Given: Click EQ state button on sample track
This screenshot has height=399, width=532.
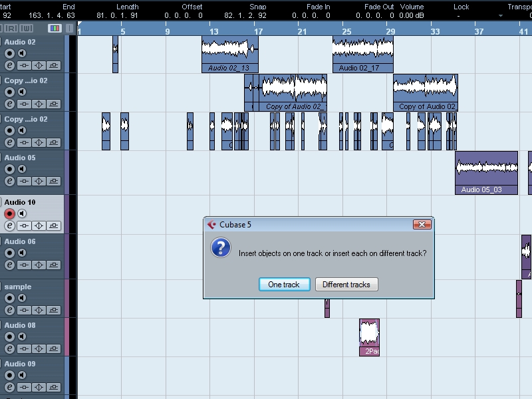Looking at the screenshot, I should point(39,310).
